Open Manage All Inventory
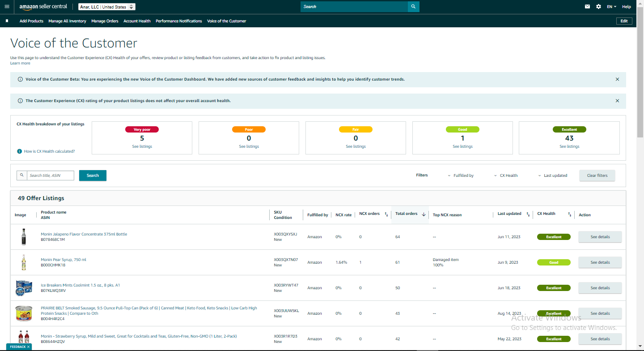Image resolution: width=644 pixels, height=351 pixels. point(67,21)
